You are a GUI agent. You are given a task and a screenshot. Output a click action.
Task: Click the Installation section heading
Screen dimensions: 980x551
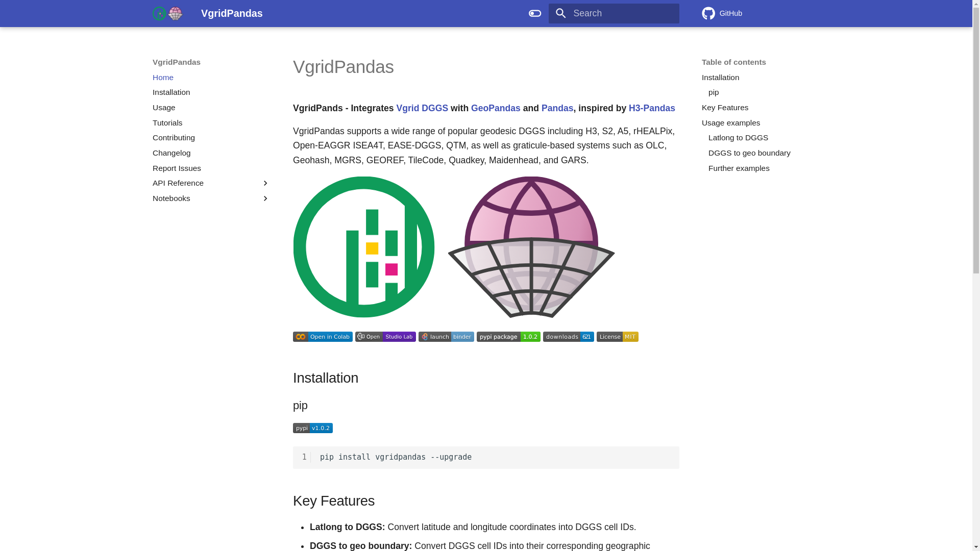tap(326, 378)
